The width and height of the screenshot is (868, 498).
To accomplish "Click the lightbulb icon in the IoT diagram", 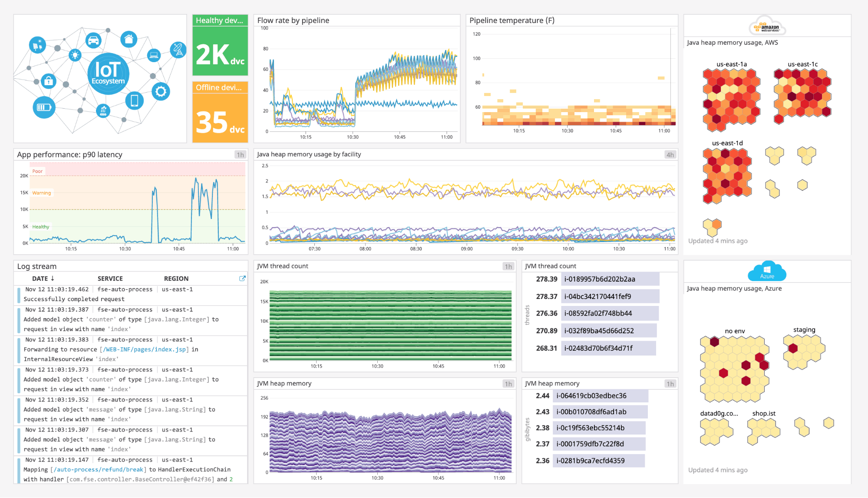I will pos(75,55).
